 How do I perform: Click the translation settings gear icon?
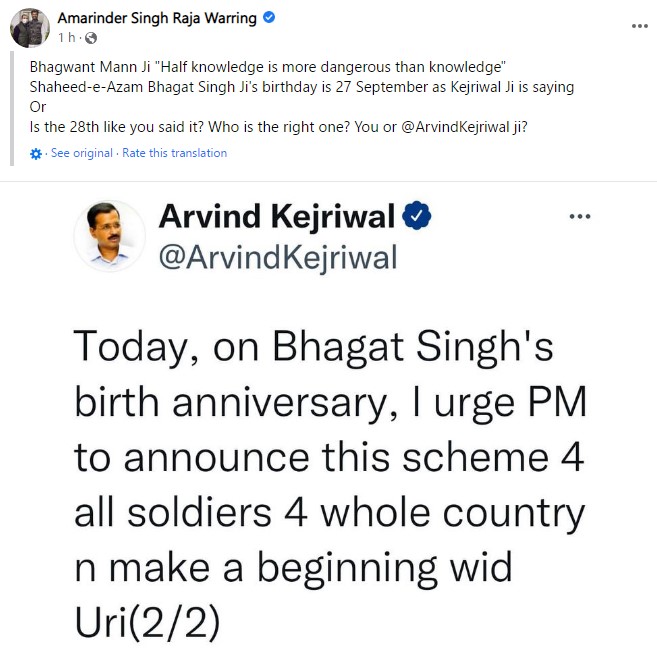tap(37, 154)
